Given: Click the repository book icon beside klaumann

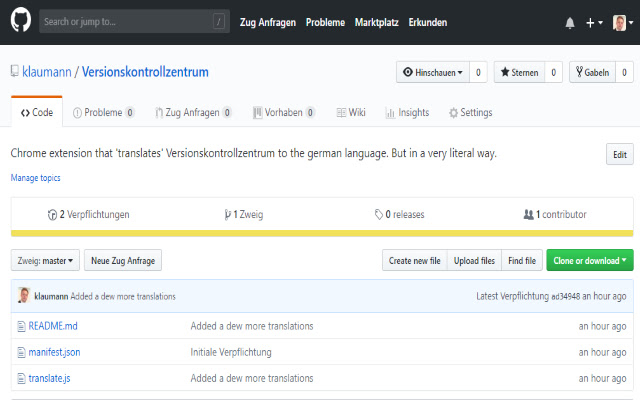Looking at the screenshot, I should [15, 71].
